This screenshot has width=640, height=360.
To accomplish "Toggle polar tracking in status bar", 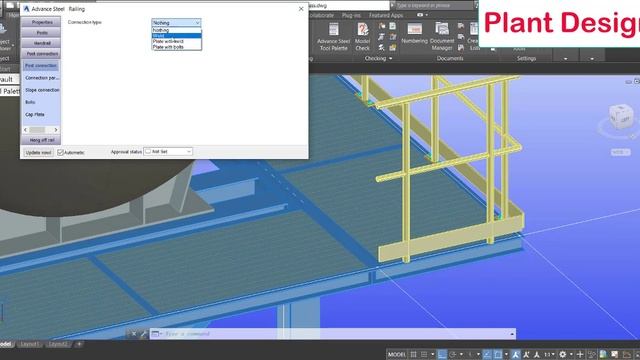I will pyautogui.click(x=453, y=354).
